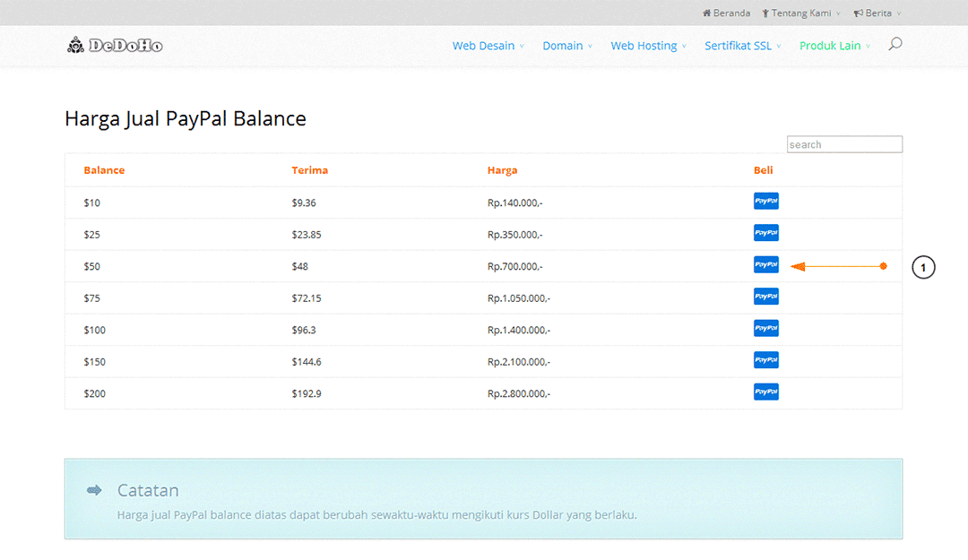Choose the PayPal icon for $200 balance
Screen dimensions: 968x560
[765, 392]
